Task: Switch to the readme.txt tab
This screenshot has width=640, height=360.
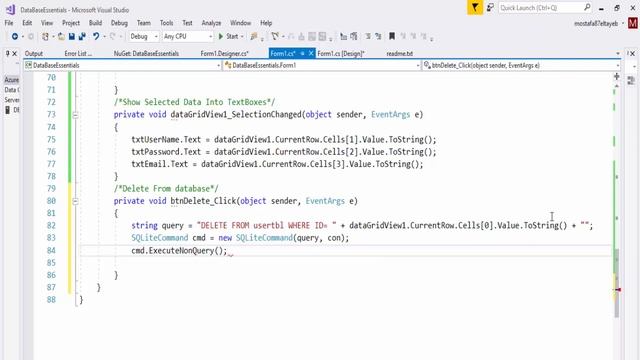Action: point(400,53)
